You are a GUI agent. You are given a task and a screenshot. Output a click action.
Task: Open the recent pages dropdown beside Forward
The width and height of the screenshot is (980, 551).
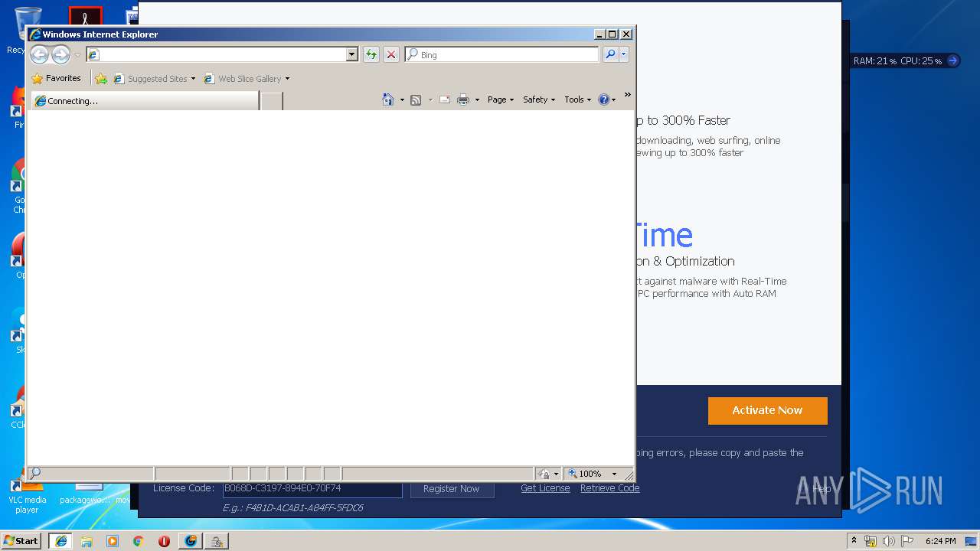(77, 55)
